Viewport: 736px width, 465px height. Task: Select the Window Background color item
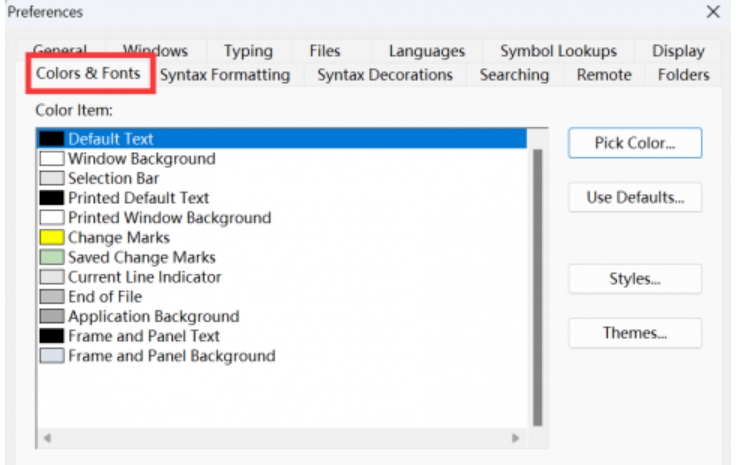pos(141,159)
